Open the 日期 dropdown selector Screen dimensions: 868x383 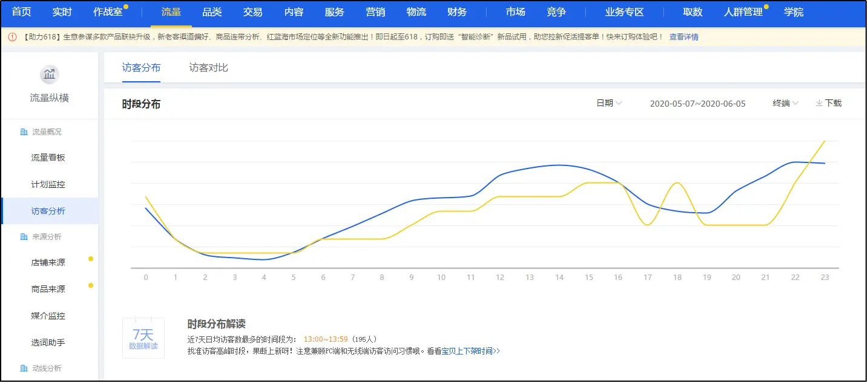609,103
